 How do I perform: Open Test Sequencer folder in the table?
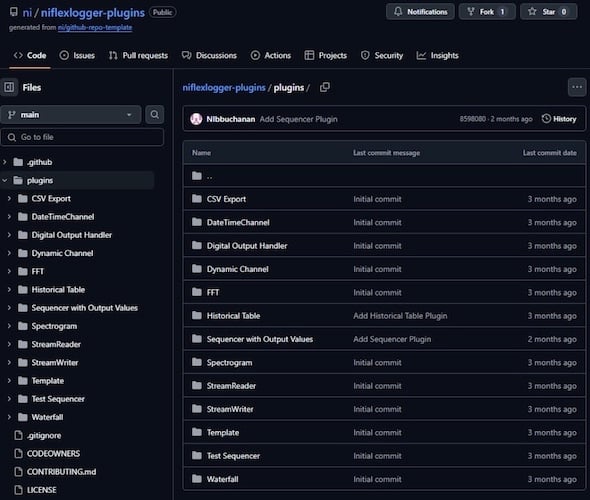(x=233, y=456)
